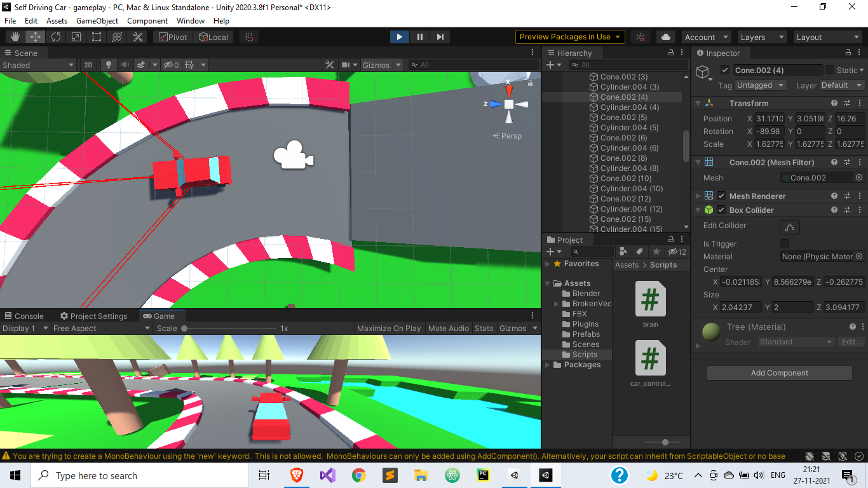Open the Shaded draw mode dropdown
Image resolution: width=868 pixels, height=488 pixels.
(x=38, y=65)
